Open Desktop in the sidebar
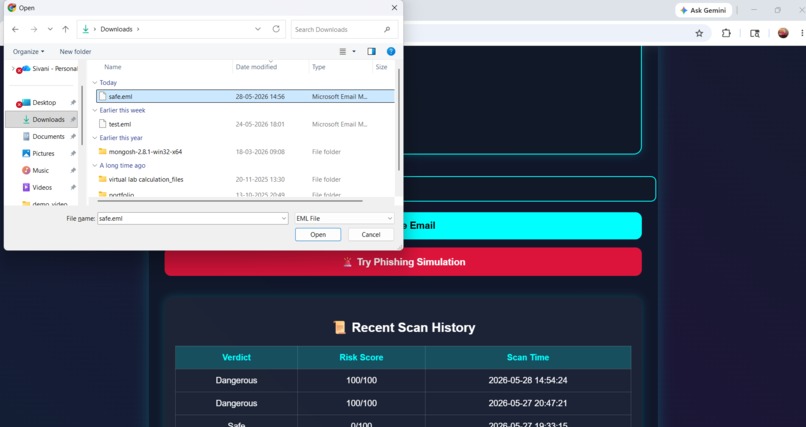Viewport: 806px width, 427px height. coord(44,103)
